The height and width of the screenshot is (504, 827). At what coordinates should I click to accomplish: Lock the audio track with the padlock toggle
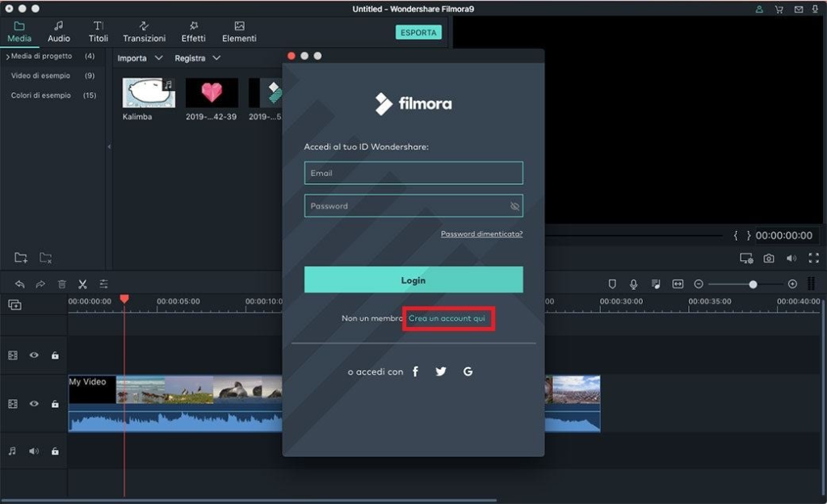[x=54, y=451]
